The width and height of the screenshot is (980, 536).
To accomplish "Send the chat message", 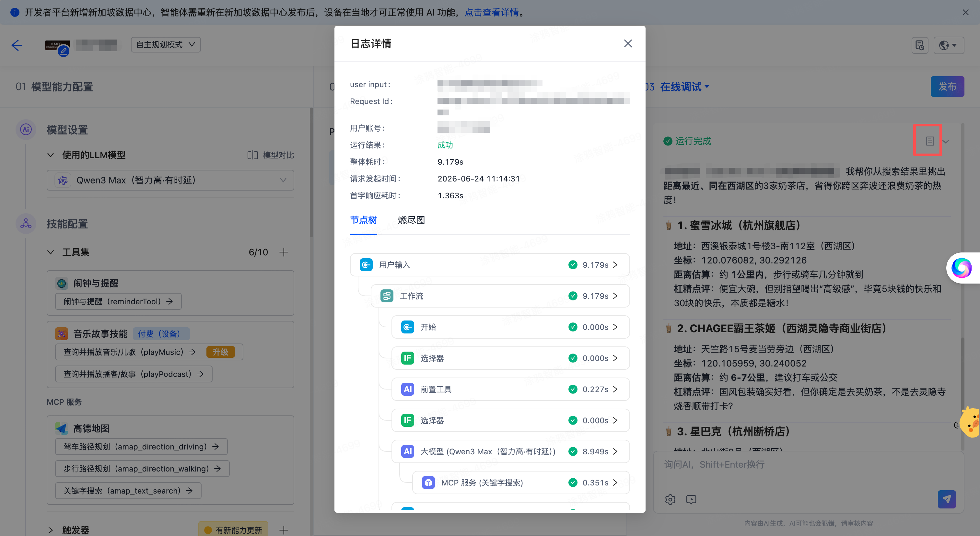I will click(947, 499).
